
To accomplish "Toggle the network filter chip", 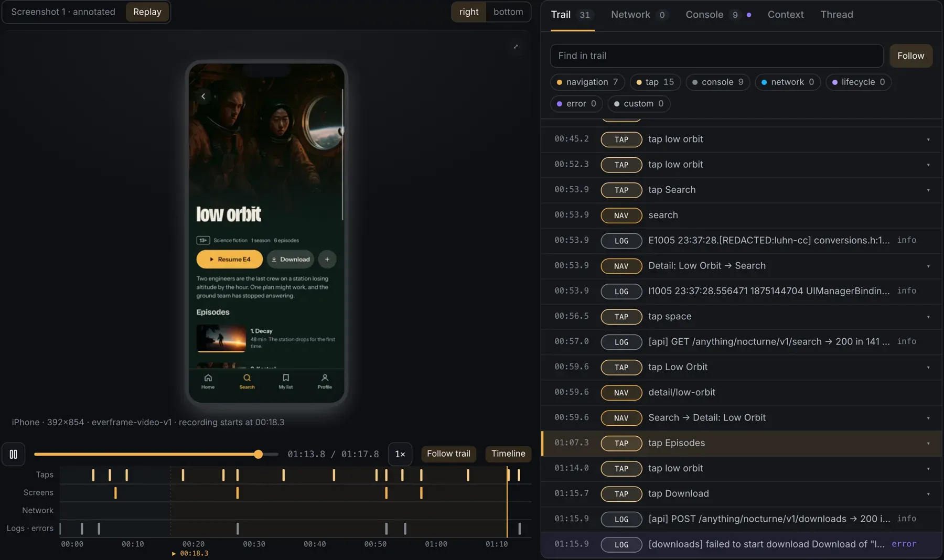I will coord(788,82).
